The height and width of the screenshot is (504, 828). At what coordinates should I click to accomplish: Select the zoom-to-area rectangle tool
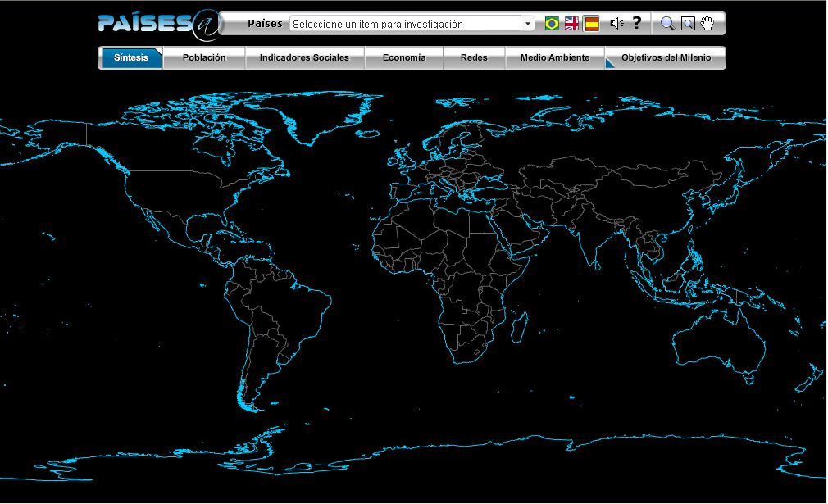pos(688,24)
